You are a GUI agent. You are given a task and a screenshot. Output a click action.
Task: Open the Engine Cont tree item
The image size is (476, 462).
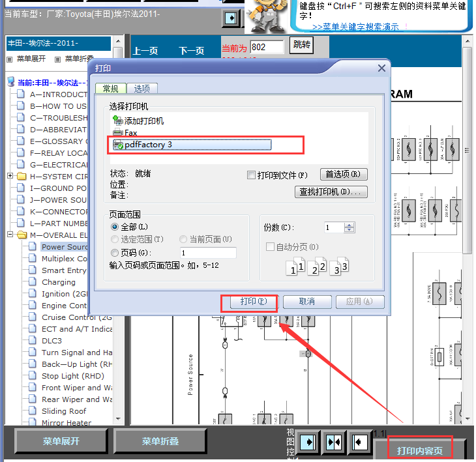pos(64,306)
